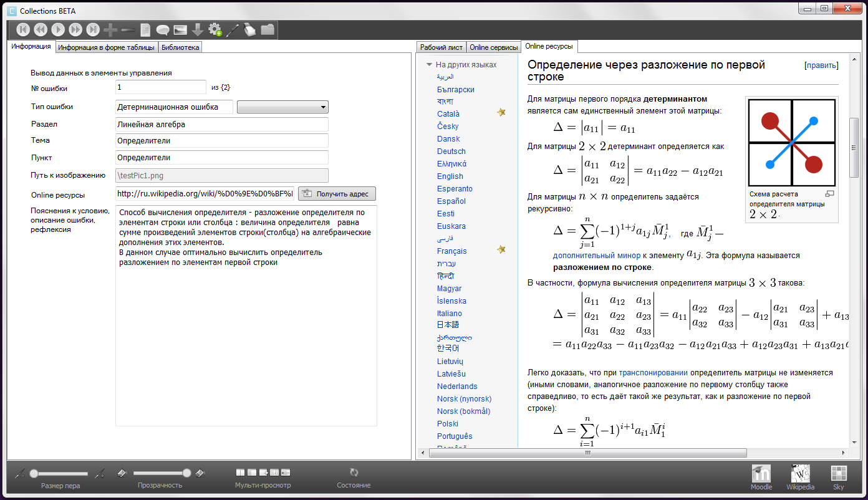Choose the first multi-view layout icon
Image resolution: width=868 pixels, height=500 pixels.
241,473
